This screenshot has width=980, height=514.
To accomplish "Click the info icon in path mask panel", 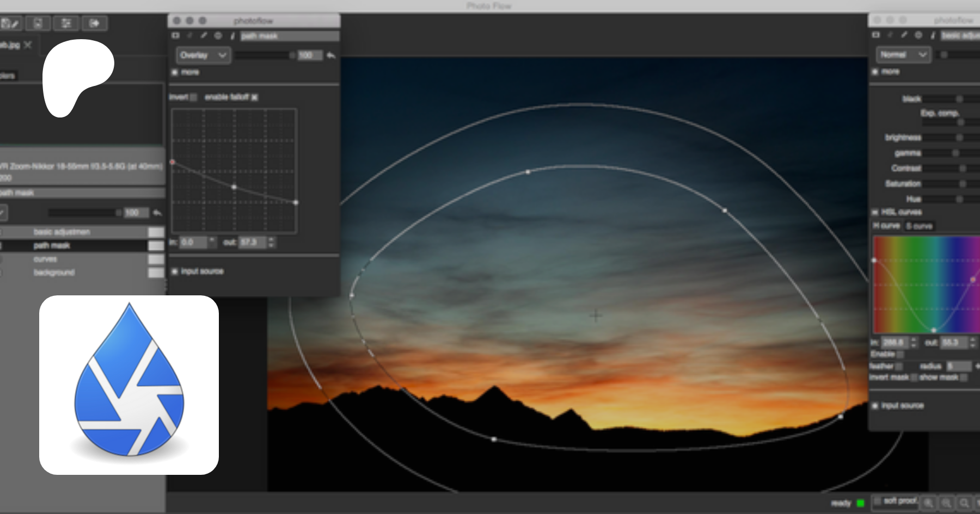I will coord(232,36).
